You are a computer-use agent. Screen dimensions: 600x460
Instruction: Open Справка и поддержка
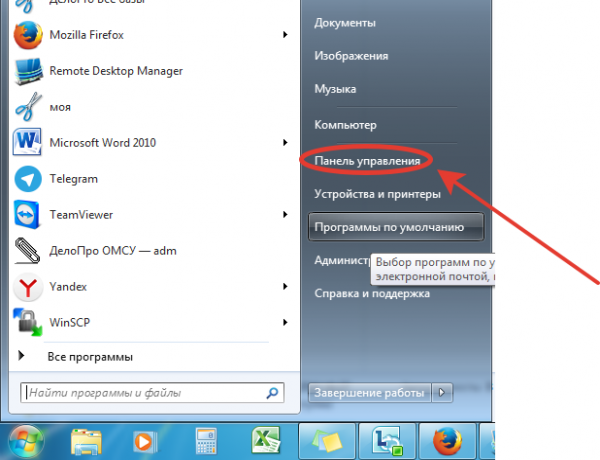[372, 294]
